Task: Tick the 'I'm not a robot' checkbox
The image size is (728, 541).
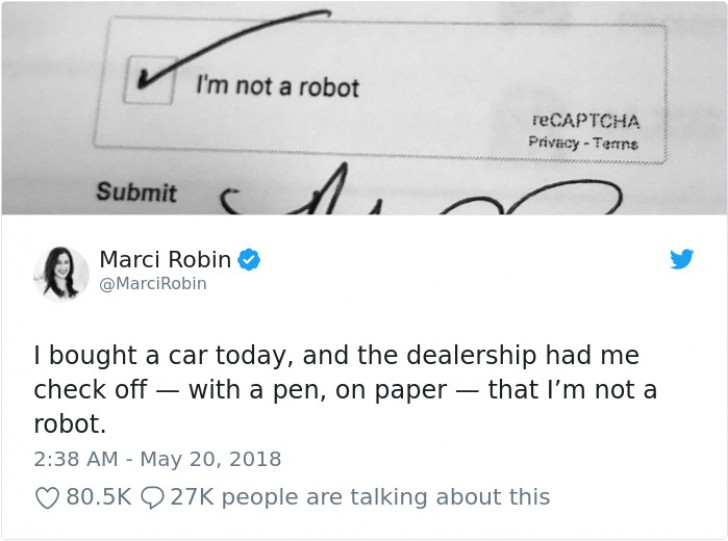Action: tap(149, 80)
